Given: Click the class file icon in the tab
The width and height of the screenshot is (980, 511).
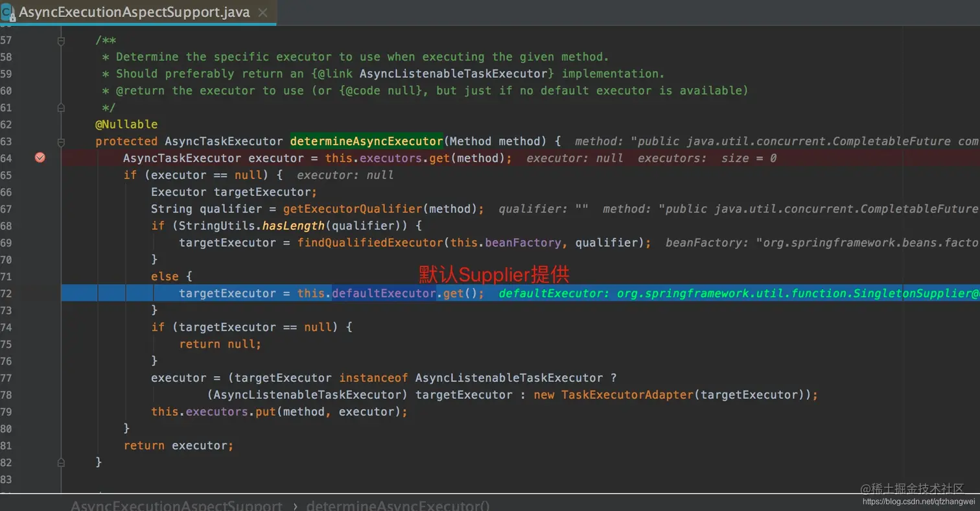Looking at the screenshot, I should click(8, 12).
